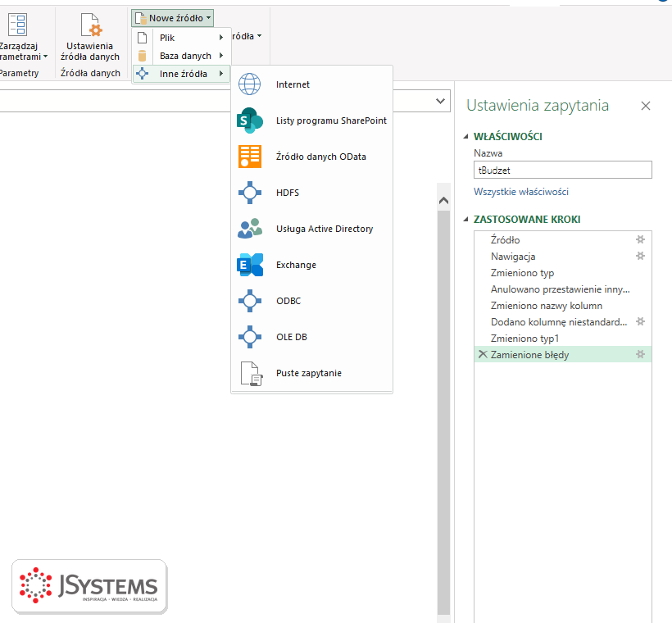This screenshot has height=623, width=672.
Task: Select Inne źródła menu entry
Action: [181, 74]
